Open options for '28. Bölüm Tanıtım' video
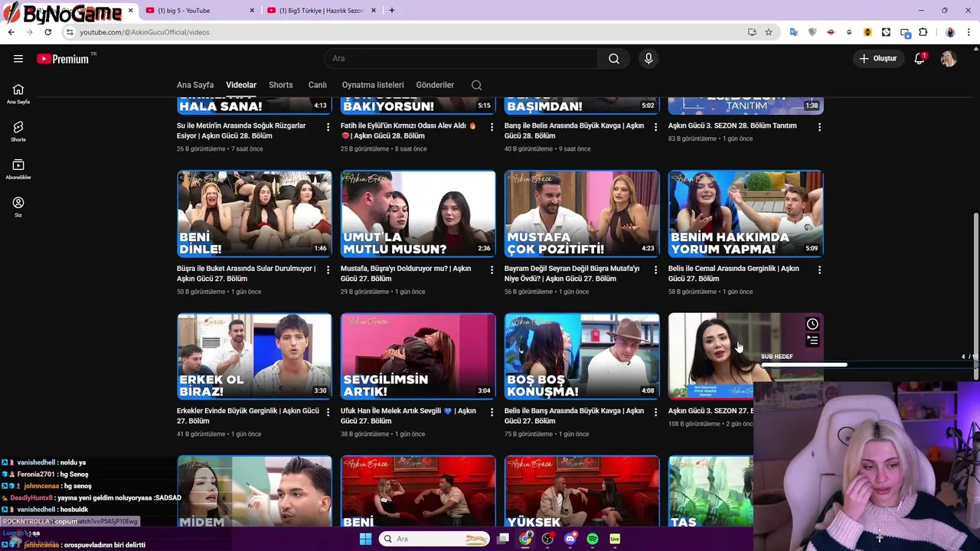 819,127
